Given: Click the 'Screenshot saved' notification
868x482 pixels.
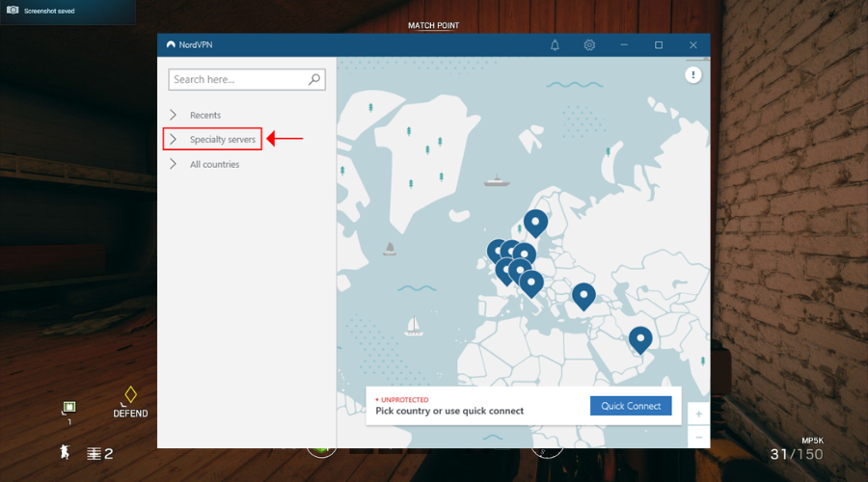Looking at the screenshot, I should [x=68, y=11].
